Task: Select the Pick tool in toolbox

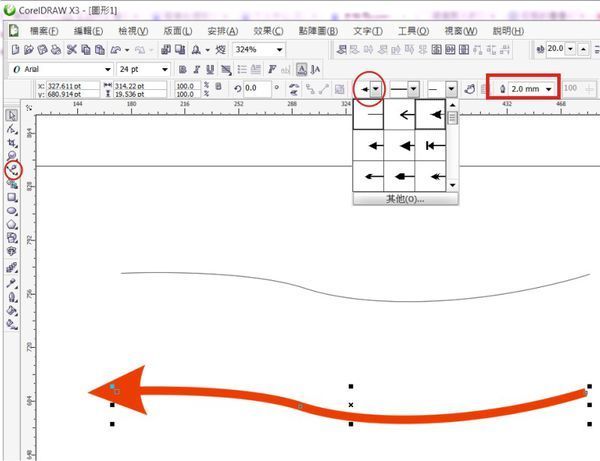Action: click(x=12, y=116)
